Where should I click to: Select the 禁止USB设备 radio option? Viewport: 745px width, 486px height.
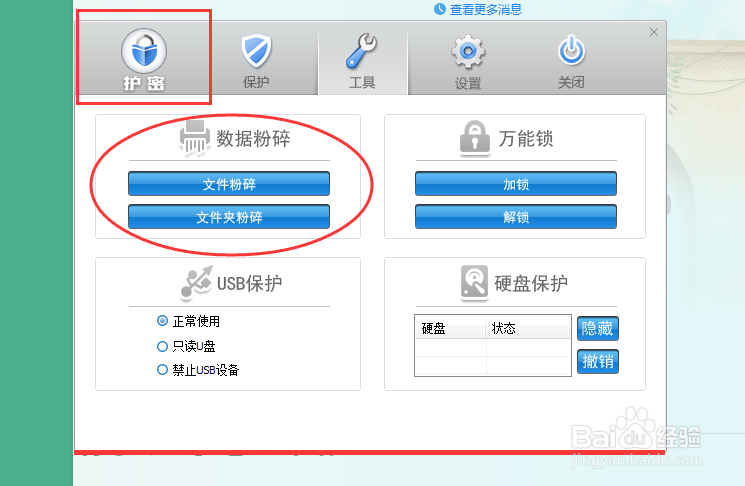162,370
